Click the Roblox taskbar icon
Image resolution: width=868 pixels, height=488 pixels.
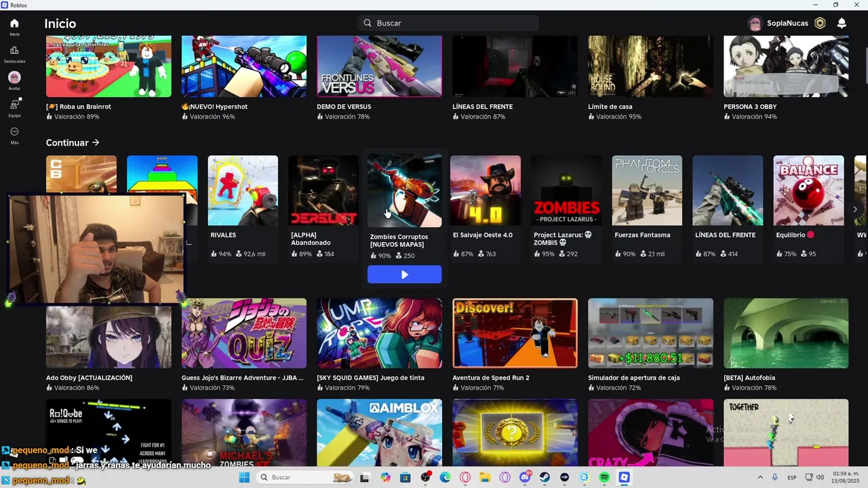coord(624,477)
